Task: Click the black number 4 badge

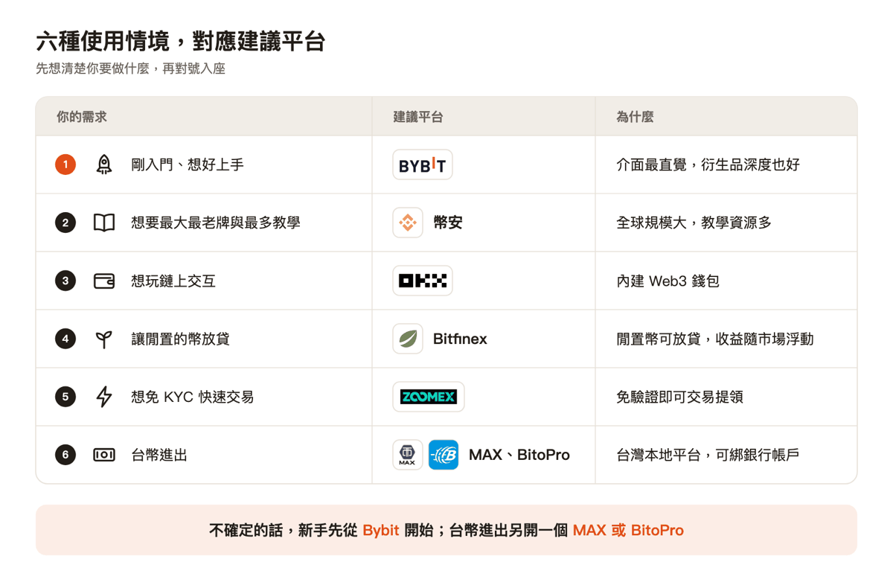Action: coord(65,339)
